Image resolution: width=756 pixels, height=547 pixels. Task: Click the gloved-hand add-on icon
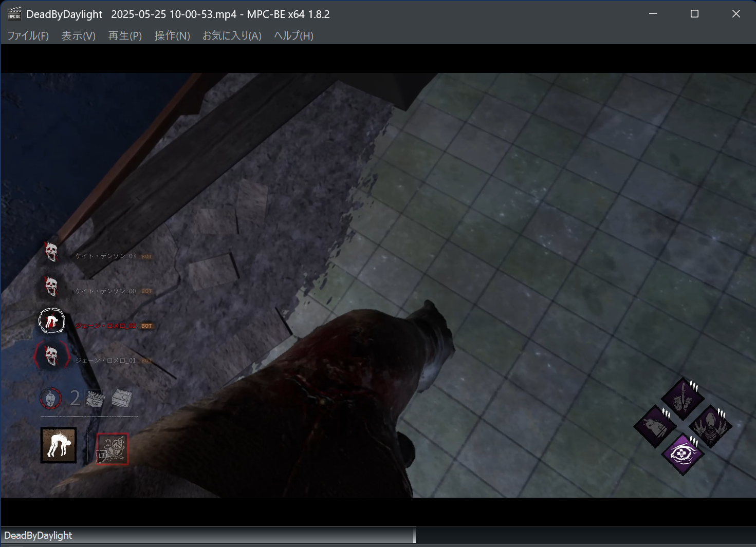95,399
